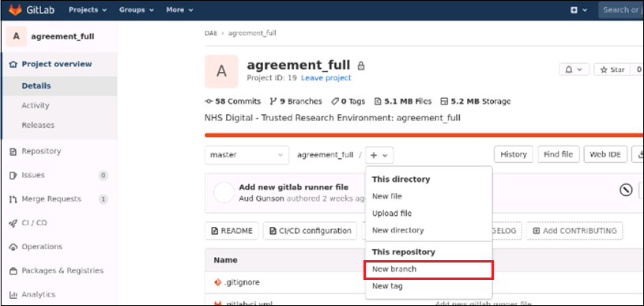Click the agreement_full sidebar project avatar
This screenshot has height=306, width=644.
click(17, 36)
